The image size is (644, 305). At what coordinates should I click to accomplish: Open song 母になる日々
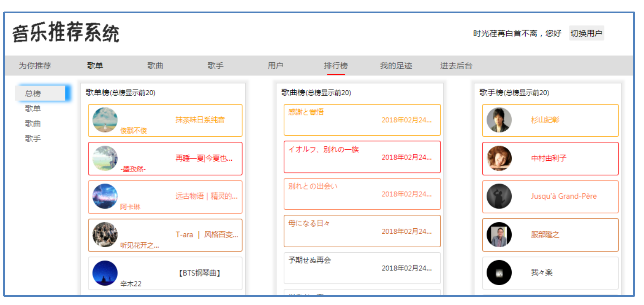click(x=309, y=223)
